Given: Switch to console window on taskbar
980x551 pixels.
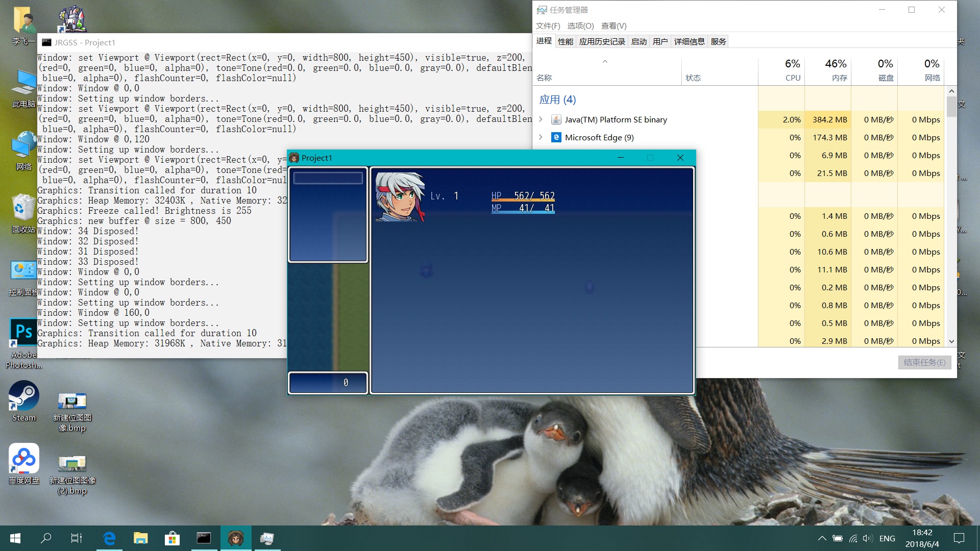Looking at the screenshot, I should 204,538.
